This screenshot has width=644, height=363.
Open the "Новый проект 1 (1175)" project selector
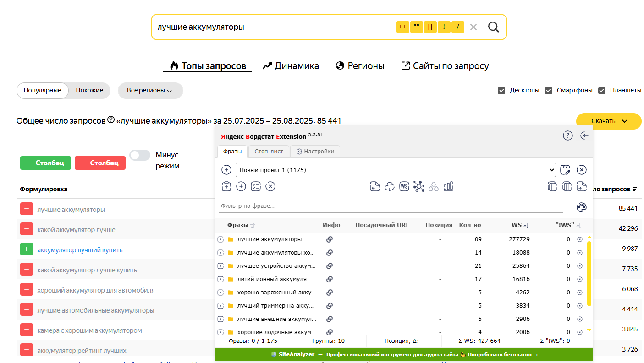[x=396, y=170]
